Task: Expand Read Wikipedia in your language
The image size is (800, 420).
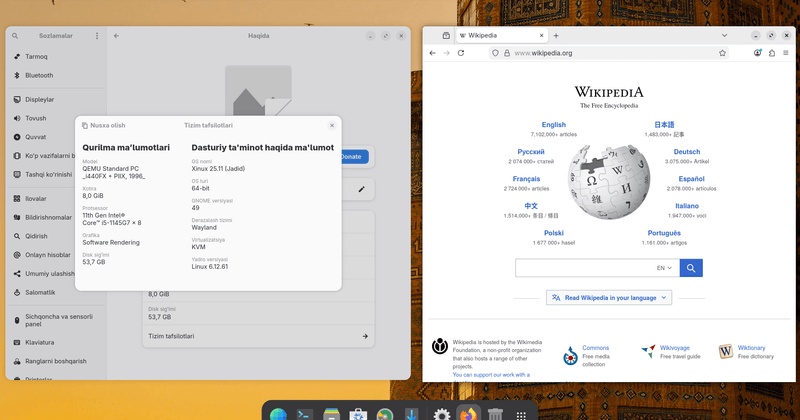Action: coord(609,298)
